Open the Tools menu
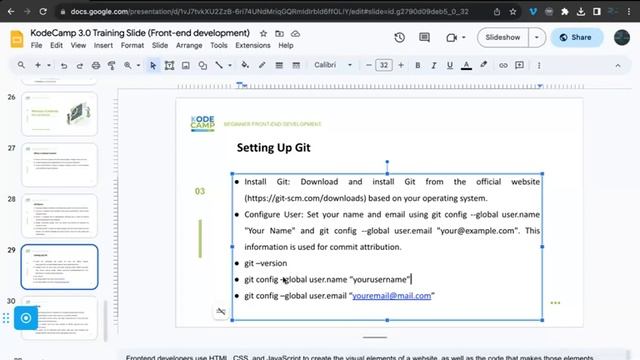 [x=219, y=45]
